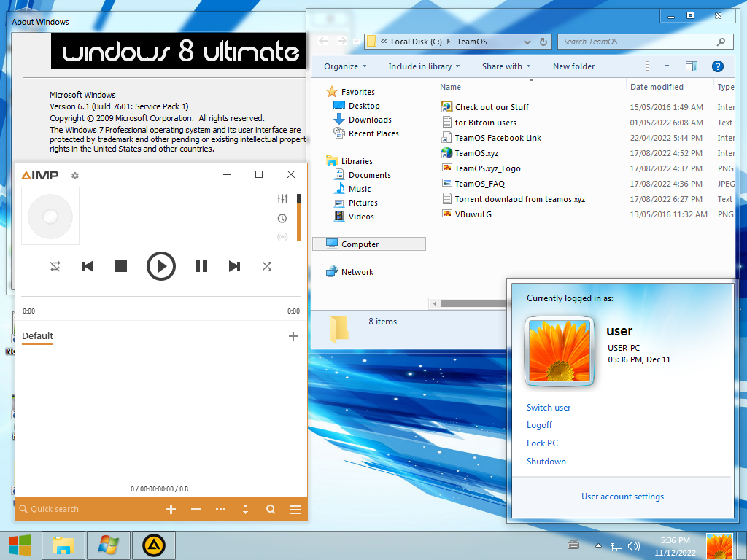Refresh the TeamOS folder

click(x=543, y=42)
